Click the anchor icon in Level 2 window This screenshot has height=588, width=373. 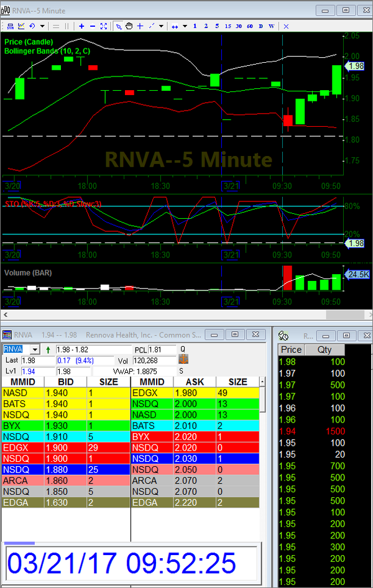(183, 359)
